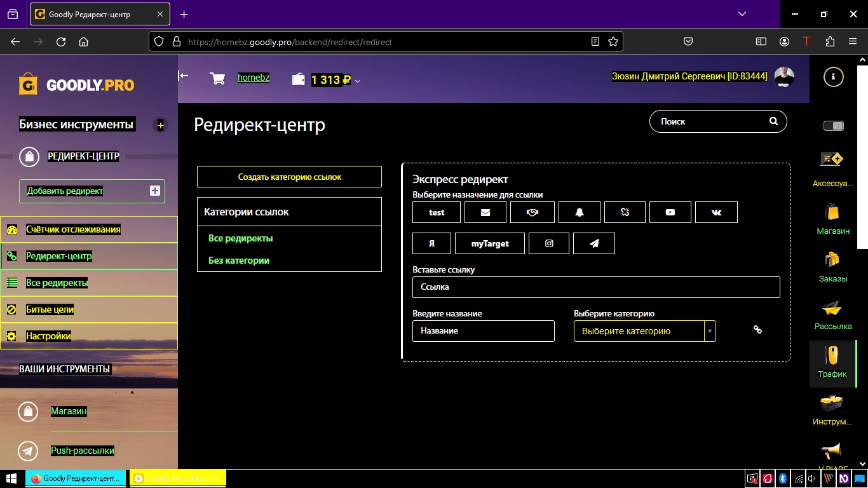Viewport: 868px width, 488px height.
Task: Select the test destination button
Action: 437,212
